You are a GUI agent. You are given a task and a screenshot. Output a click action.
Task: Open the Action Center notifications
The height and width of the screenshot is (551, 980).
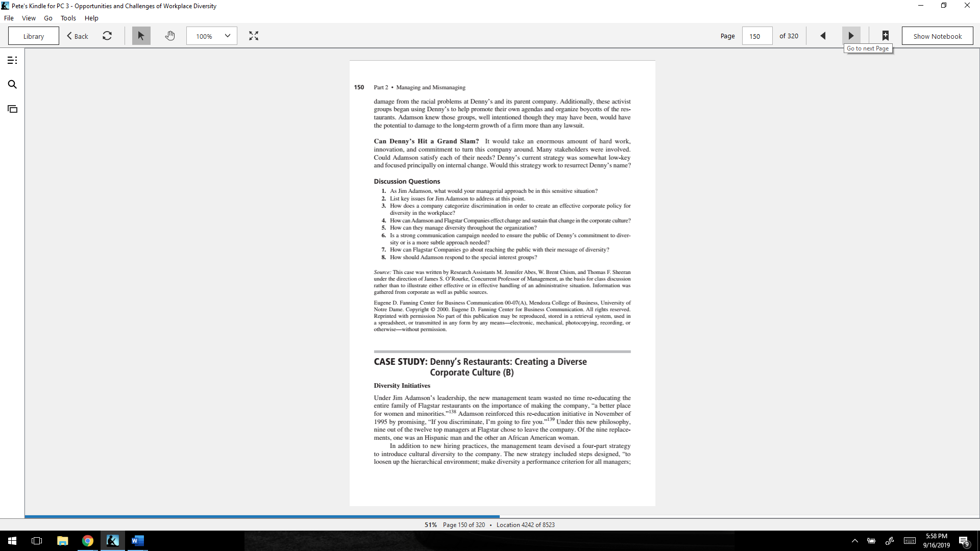(964, 541)
